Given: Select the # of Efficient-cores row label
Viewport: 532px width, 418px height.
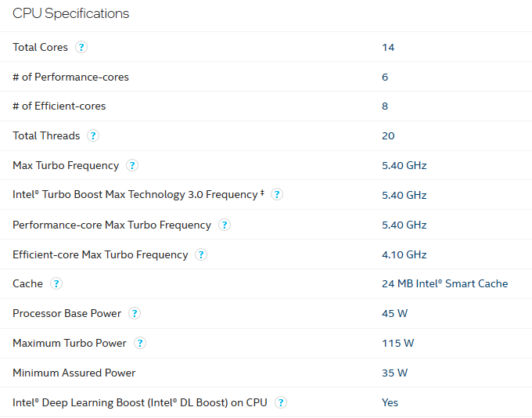Looking at the screenshot, I should click(59, 106).
